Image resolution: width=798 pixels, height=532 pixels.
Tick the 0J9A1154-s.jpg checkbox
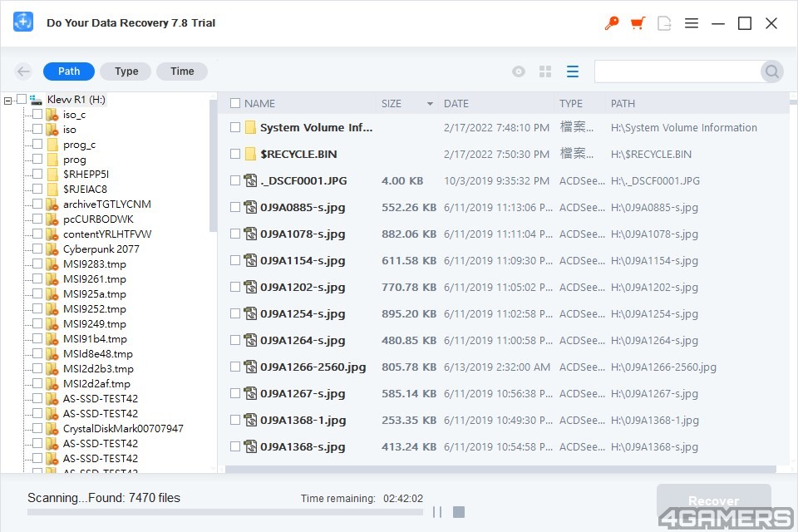(x=235, y=260)
